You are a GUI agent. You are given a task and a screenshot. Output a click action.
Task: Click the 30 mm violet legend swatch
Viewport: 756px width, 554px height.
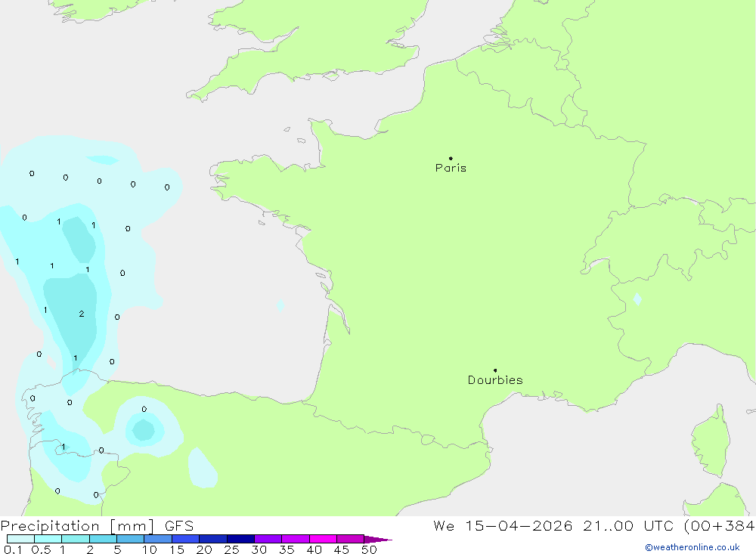pos(268,539)
